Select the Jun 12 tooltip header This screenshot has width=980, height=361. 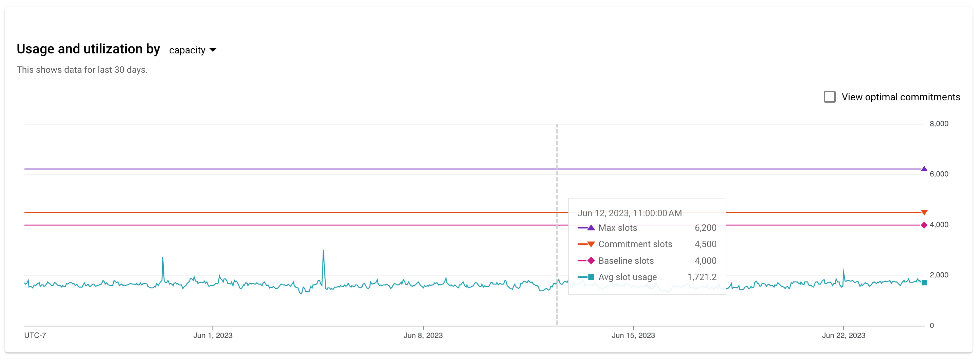click(630, 213)
